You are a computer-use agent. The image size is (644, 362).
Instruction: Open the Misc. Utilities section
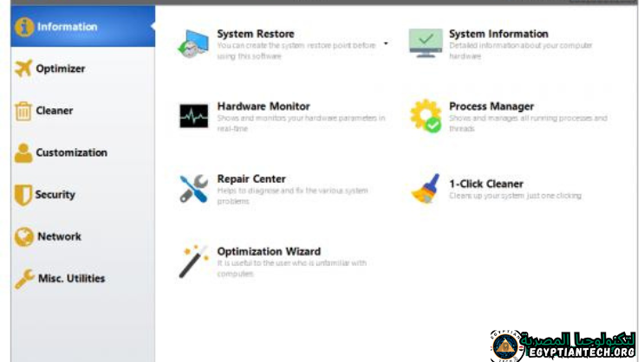pyautogui.click(x=71, y=278)
